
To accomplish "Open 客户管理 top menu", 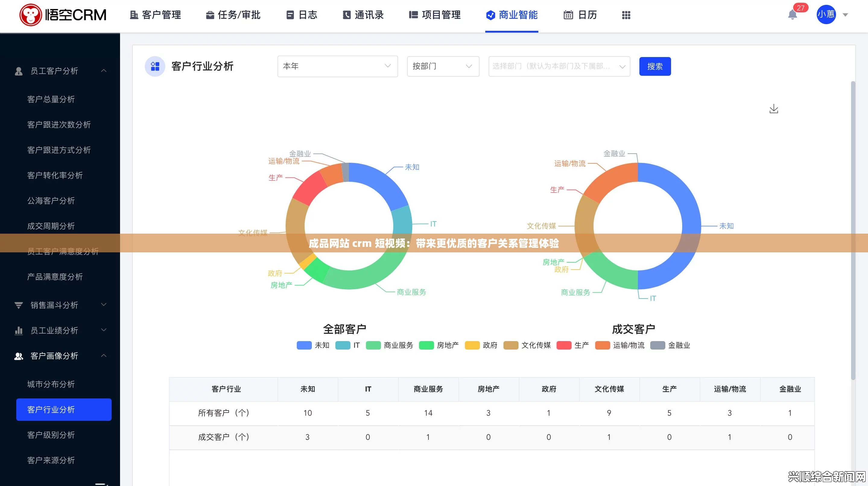I will point(156,15).
